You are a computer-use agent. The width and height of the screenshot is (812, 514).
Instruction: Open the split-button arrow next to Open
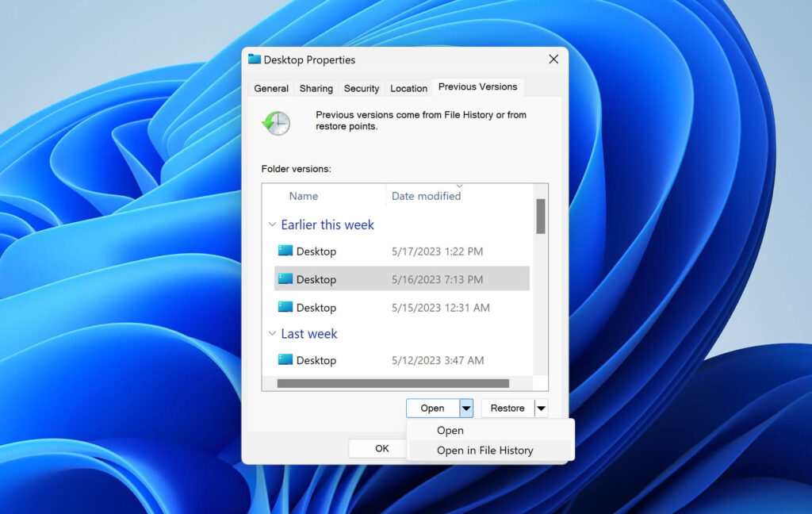(x=466, y=407)
